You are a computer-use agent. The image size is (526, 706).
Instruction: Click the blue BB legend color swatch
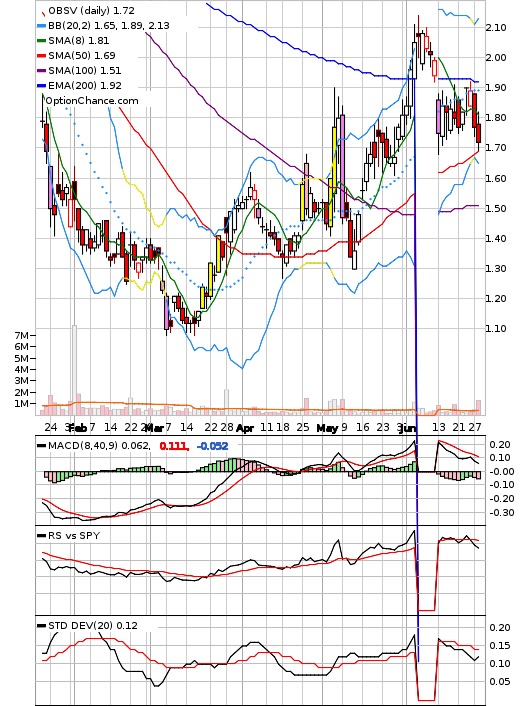pos(41,26)
